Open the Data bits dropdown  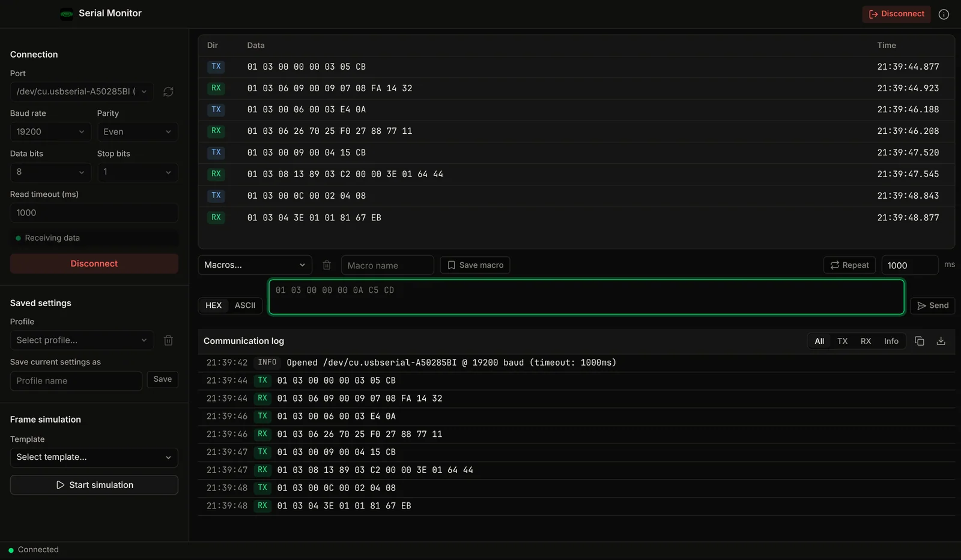click(x=50, y=172)
